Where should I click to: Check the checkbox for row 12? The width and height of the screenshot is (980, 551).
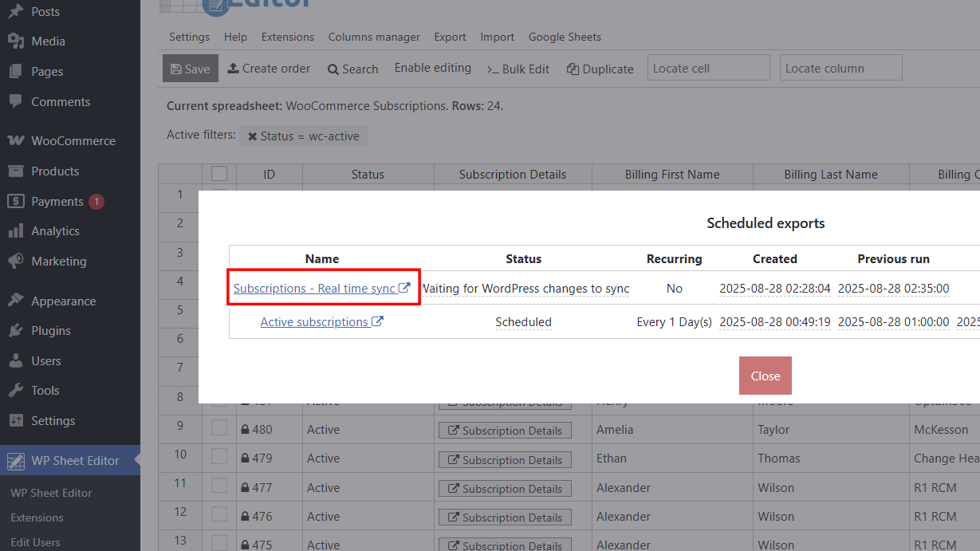point(219,516)
